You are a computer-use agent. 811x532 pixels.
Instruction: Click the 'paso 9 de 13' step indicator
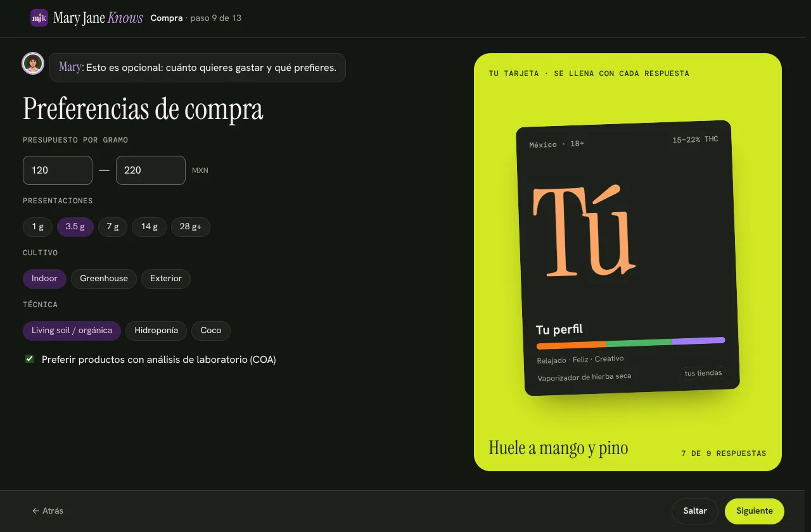pyautogui.click(x=216, y=18)
